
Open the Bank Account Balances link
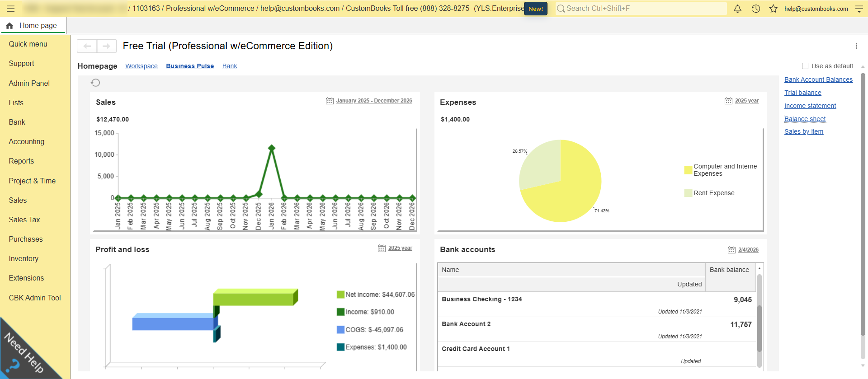(x=818, y=80)
